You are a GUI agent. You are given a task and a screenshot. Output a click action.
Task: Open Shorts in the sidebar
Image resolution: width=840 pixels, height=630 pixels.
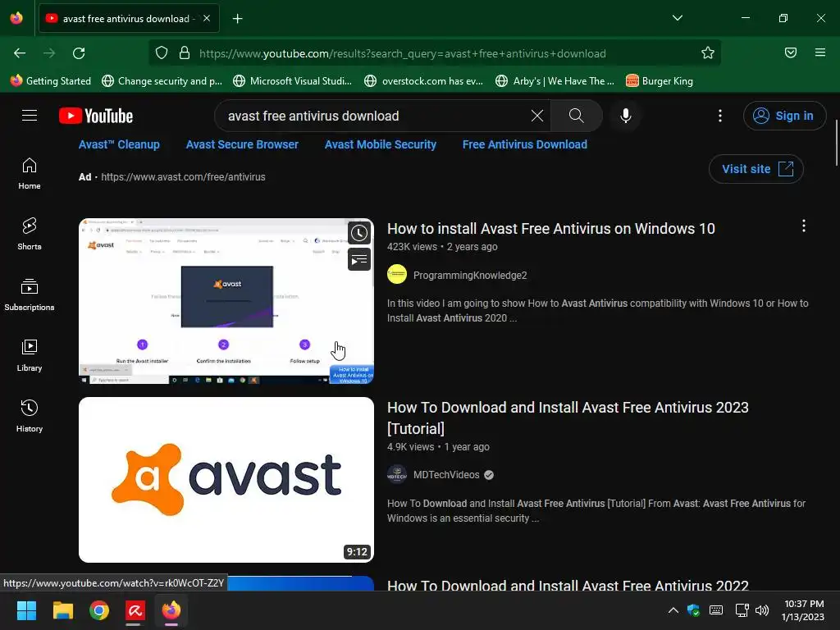[x=30, y=234]
